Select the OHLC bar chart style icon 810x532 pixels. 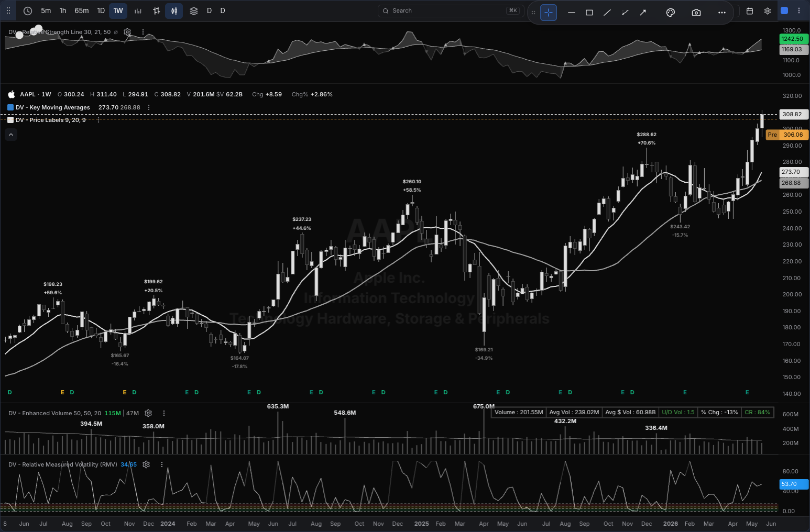point(156,10)
